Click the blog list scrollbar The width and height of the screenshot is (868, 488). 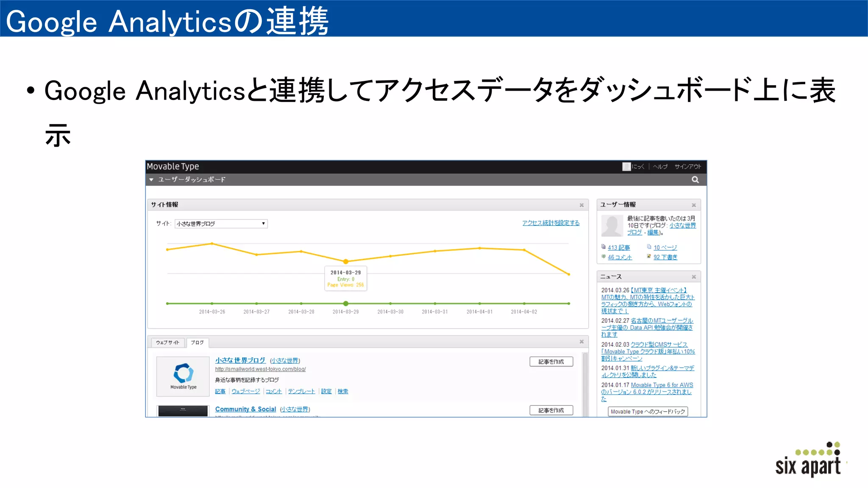[x=585, y=384]
